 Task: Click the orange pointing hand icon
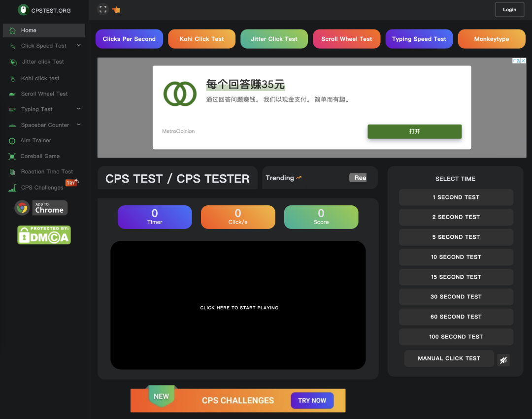116,9
